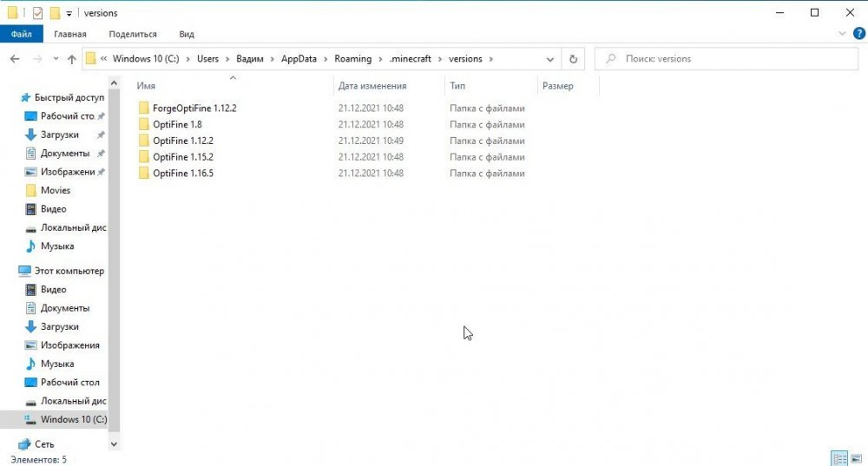The width and height of the screenshot is (868, 466).
Task: Go up one folder level arrow
Action: point(71,59)
